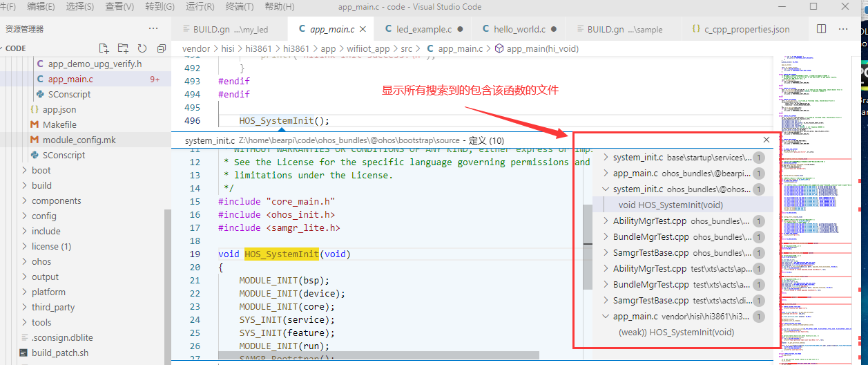The height and width of the screenshot is (365, 868).
Task: Expand the license (1) folder
Action: pyautogui.click(x=51, y=246)
